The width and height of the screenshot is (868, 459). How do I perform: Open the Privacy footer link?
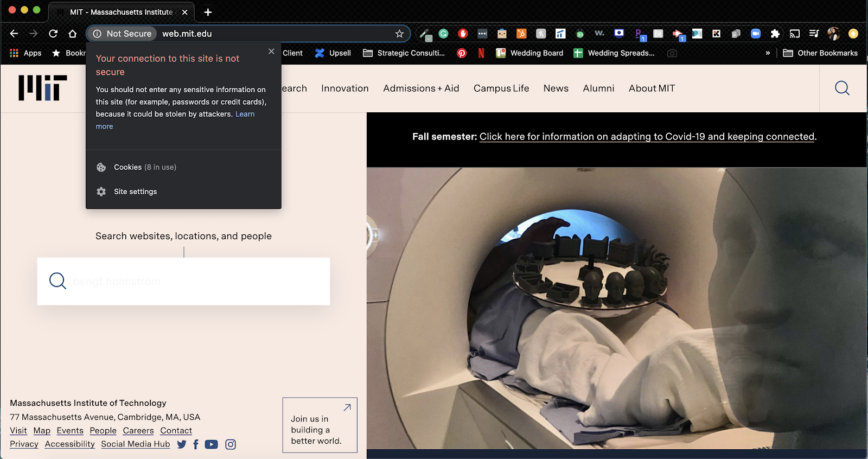pos(24,444)
